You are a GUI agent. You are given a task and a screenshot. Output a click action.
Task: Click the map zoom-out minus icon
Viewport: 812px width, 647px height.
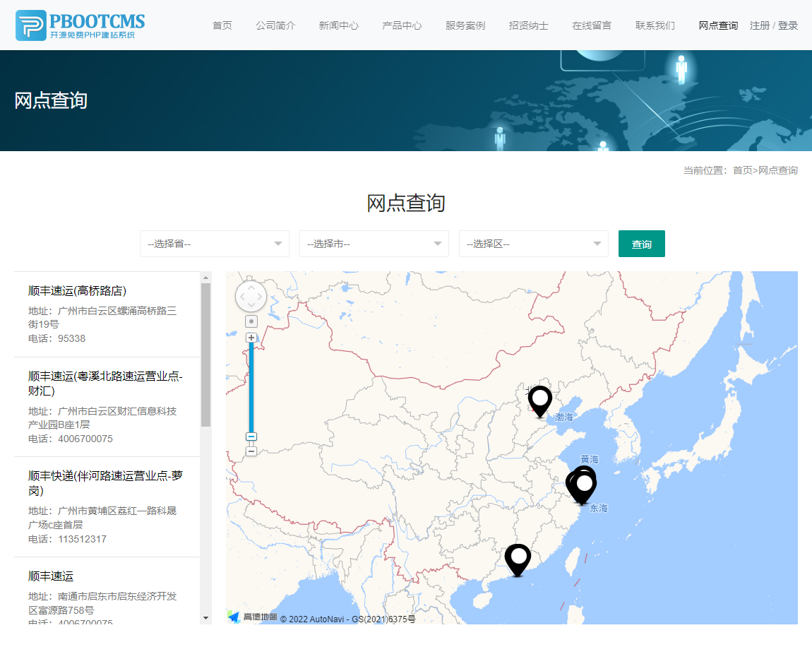click(251, 451)
